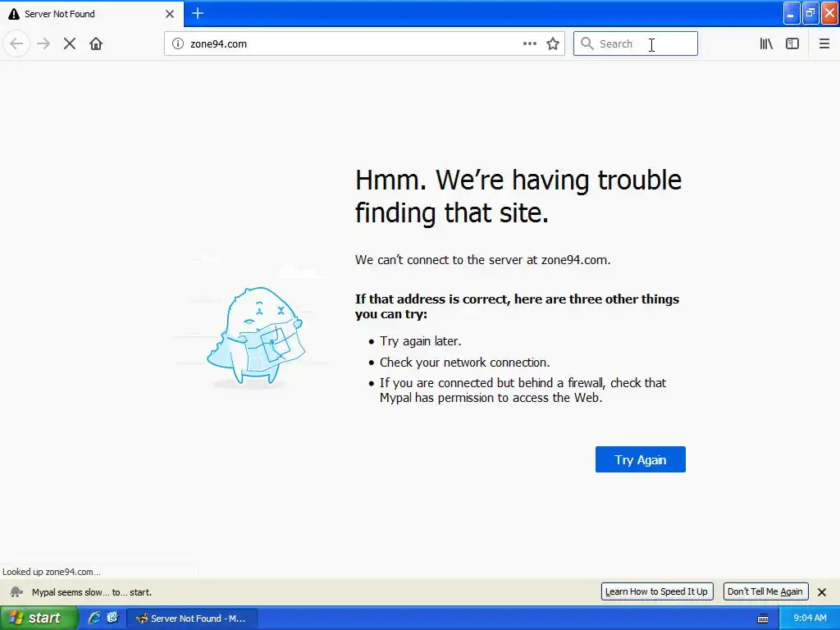Viewport: 840px width, 630px height.
Task: Click the 9:04 AM system clock
Action: pos(810,619)
